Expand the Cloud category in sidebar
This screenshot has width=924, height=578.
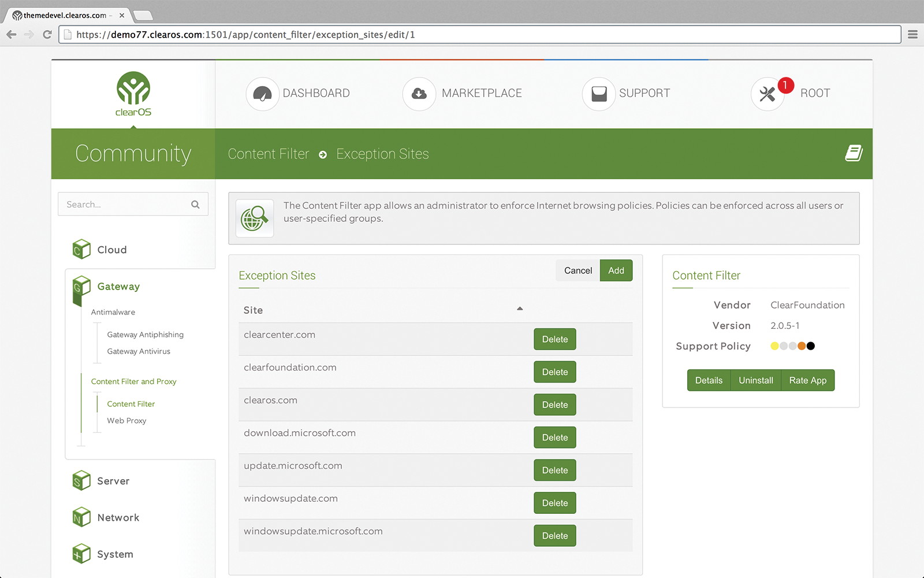[111, 250]
